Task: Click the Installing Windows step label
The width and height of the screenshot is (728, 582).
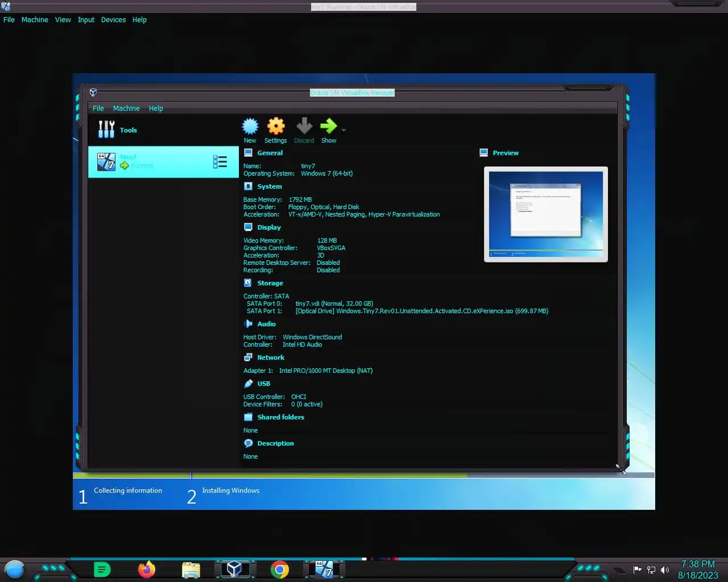Action: pyautogui.click(x=230, y=490)
